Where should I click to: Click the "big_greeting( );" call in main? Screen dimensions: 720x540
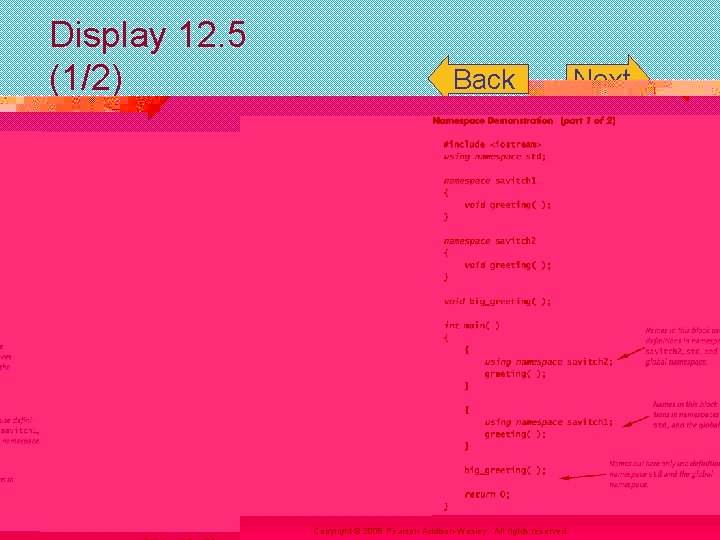[505, 470]
